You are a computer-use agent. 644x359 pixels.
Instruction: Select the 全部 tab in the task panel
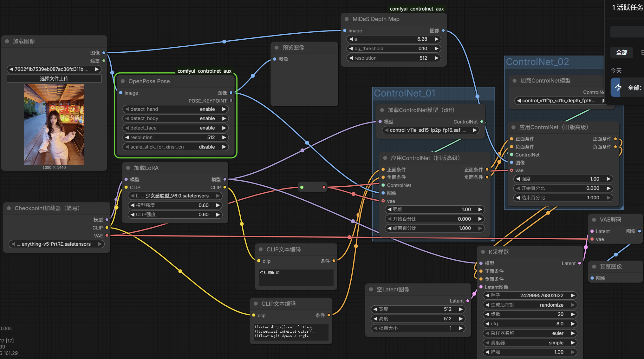[x=621, y=52]
